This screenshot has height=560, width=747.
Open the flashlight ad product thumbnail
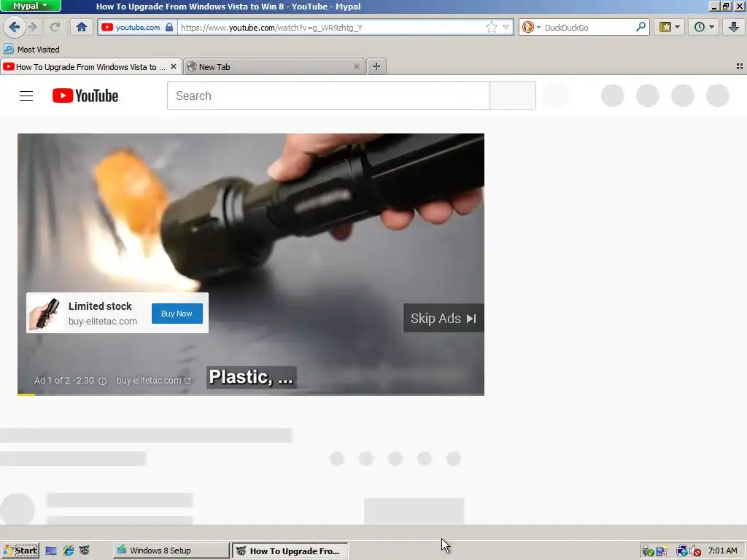44,313
